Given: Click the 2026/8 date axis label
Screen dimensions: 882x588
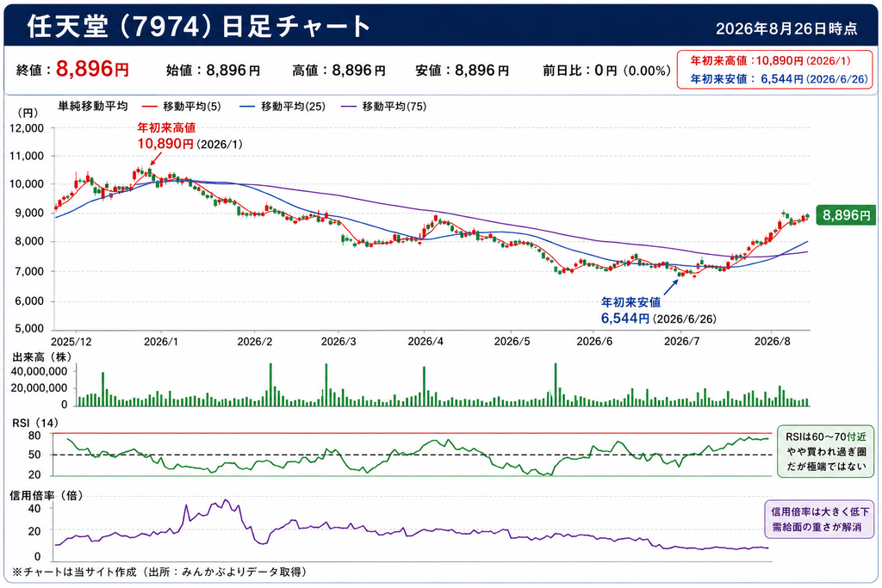Looking at the screenshot, I should (772, 342).
